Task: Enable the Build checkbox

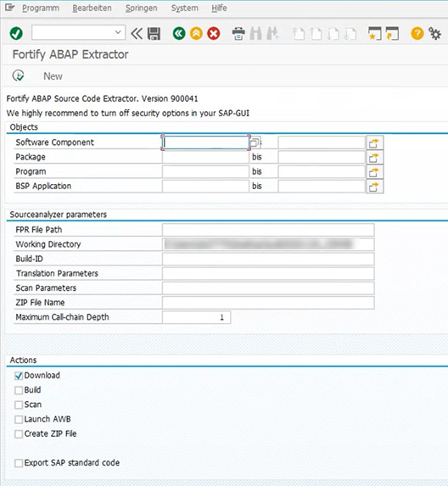Action: 19,390
